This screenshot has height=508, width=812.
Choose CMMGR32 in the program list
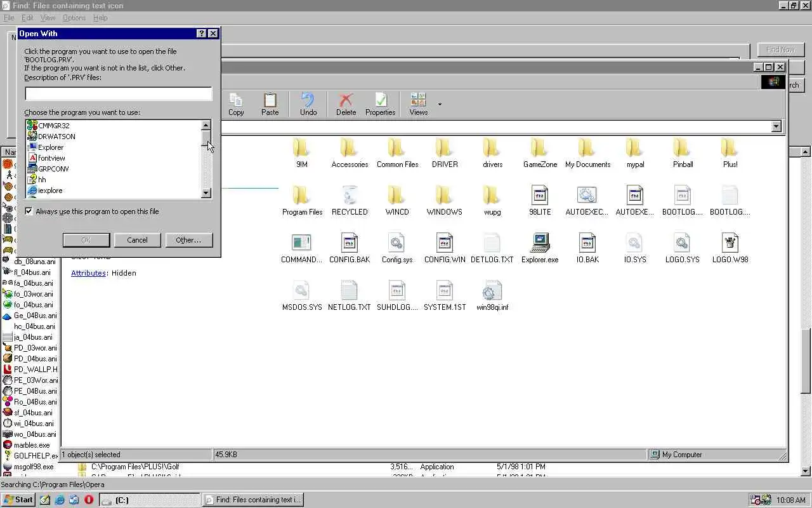click(53, 126)
